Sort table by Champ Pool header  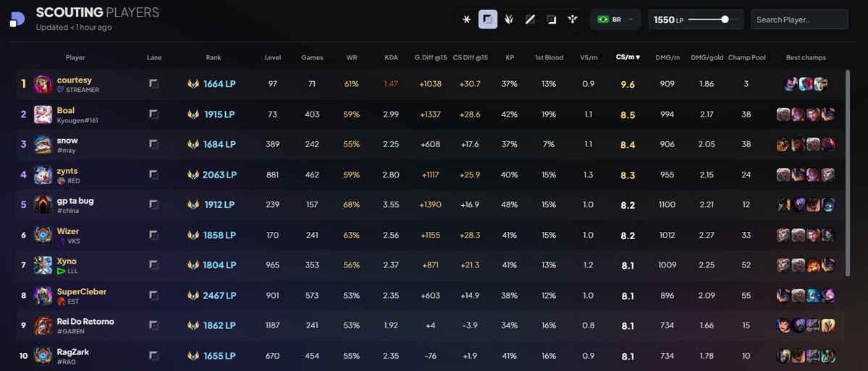pos(747,57)
